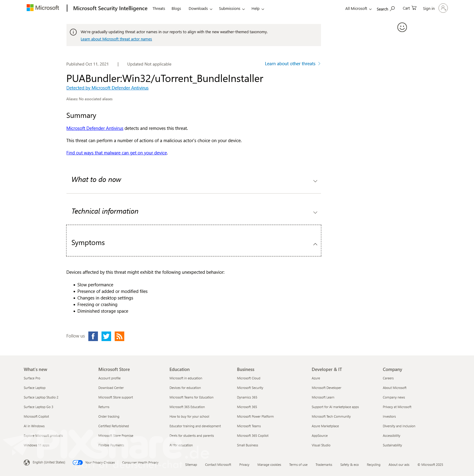The image size is (474, 476).
Task: Open Consumer Health Privacy link
Action: [x=140, y=463]
